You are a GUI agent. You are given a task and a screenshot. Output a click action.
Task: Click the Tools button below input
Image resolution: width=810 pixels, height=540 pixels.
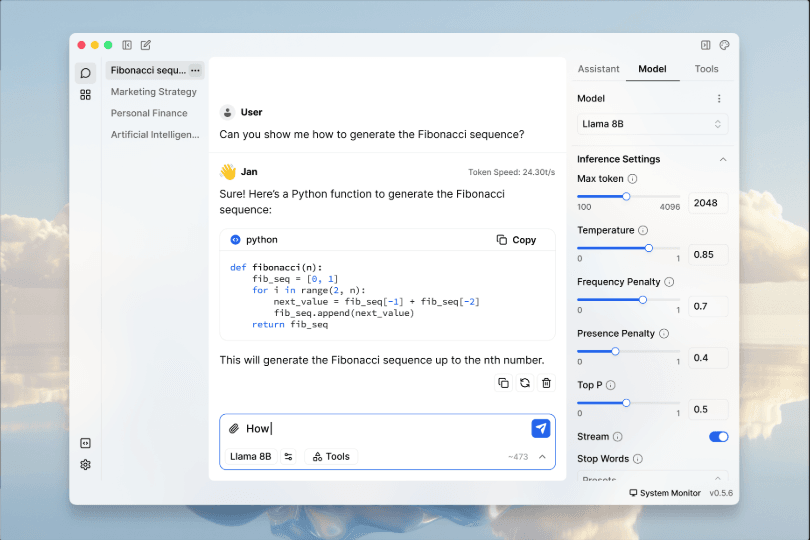(x=331, y=457)
